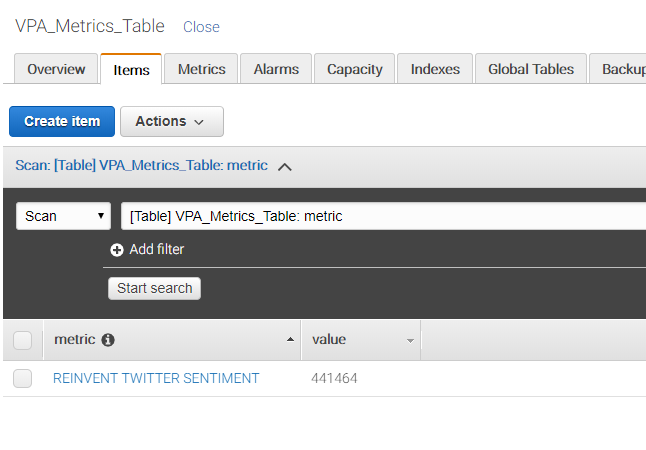Select the Items tab
The width and height of the screenshot is (646, 450).
click(131, 69)
